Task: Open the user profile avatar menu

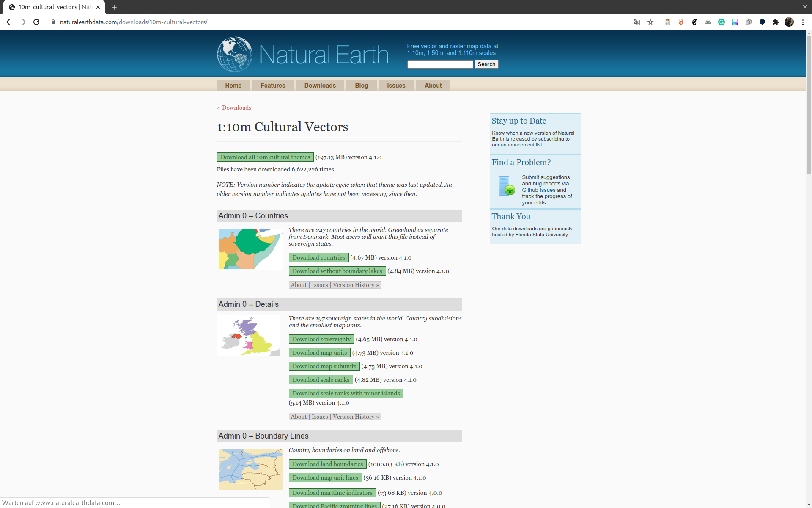Action: tap(789, 22)
